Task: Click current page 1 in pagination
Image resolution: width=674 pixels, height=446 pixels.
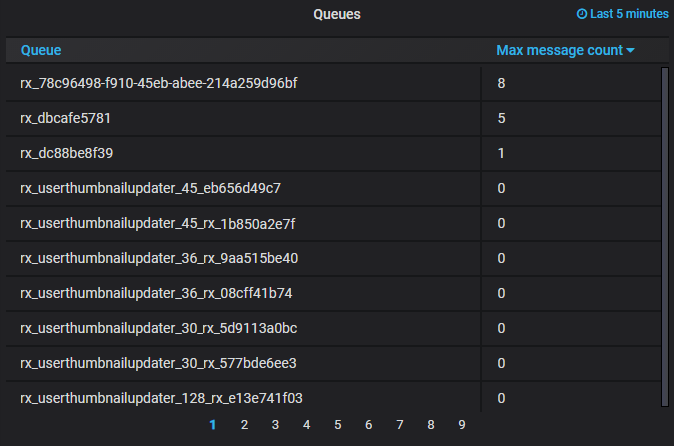Action: click(213, 425)
